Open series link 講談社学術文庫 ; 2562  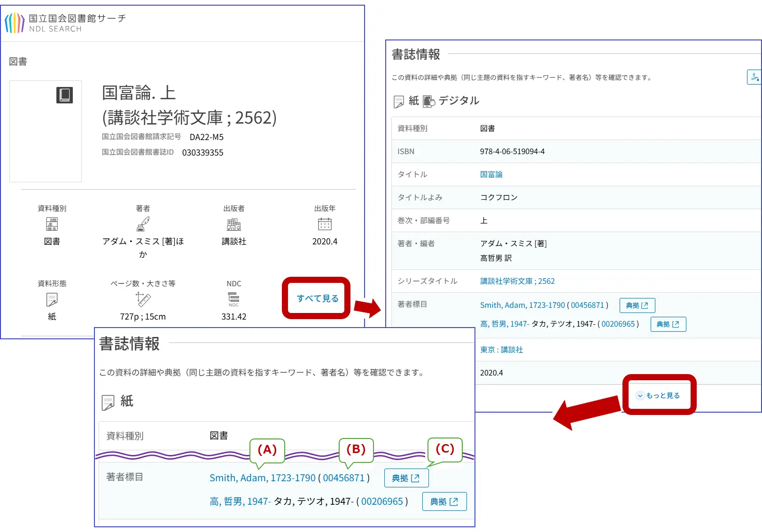[x=517, y=281]
